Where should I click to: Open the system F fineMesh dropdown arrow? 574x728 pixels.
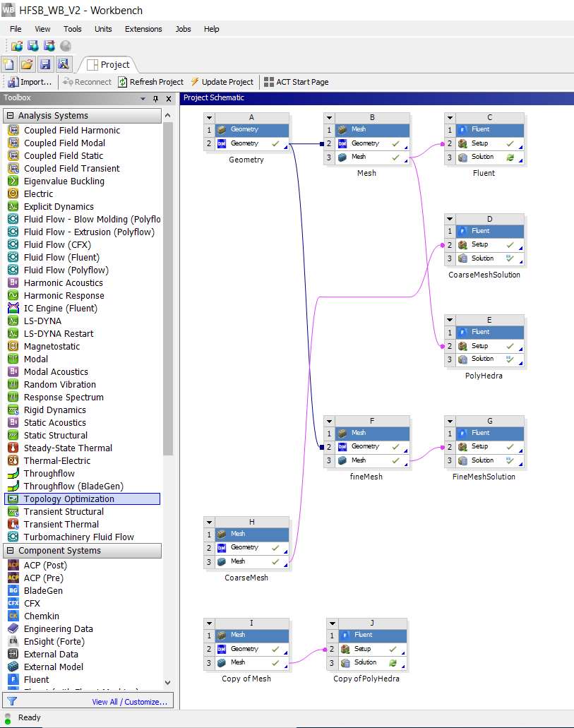click(329, 421)
